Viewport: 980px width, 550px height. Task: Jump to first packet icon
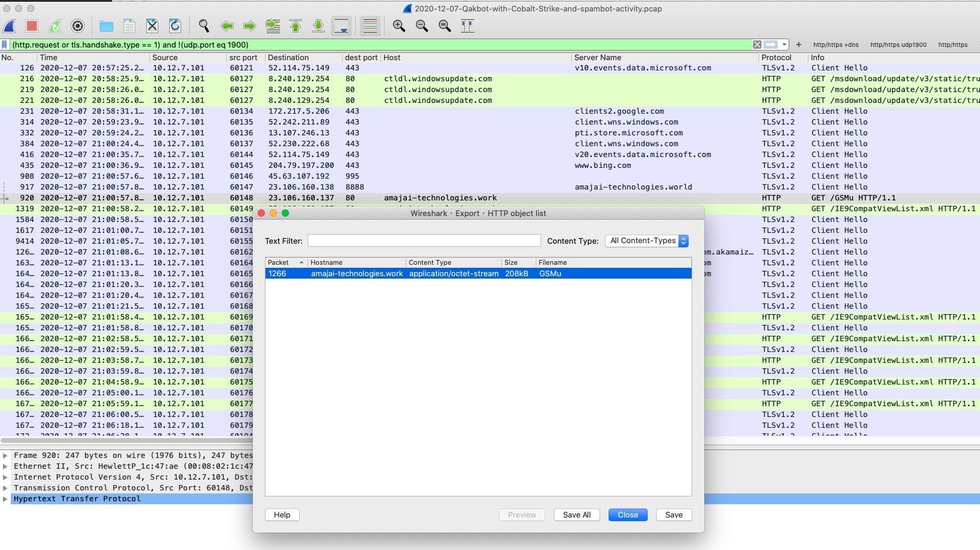tap(296, 26)
